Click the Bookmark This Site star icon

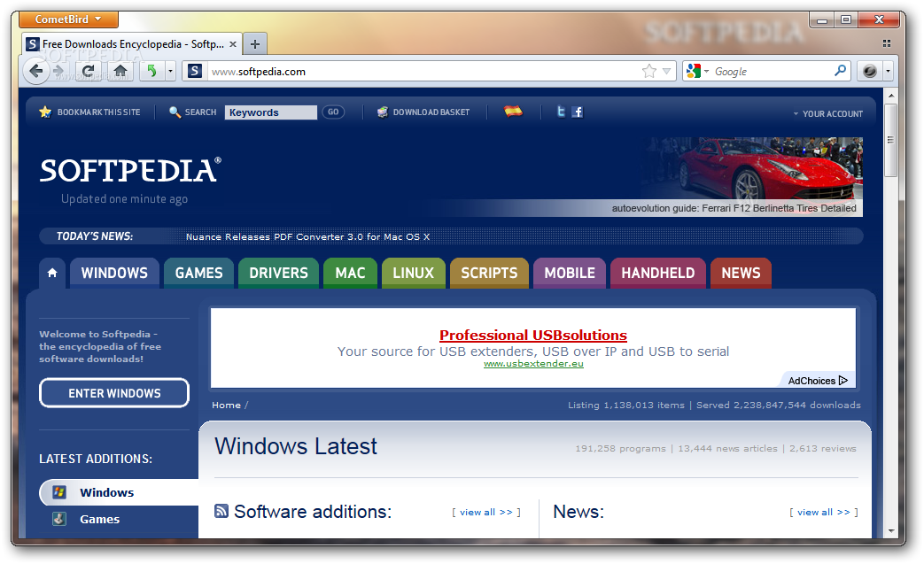(45, 112)
